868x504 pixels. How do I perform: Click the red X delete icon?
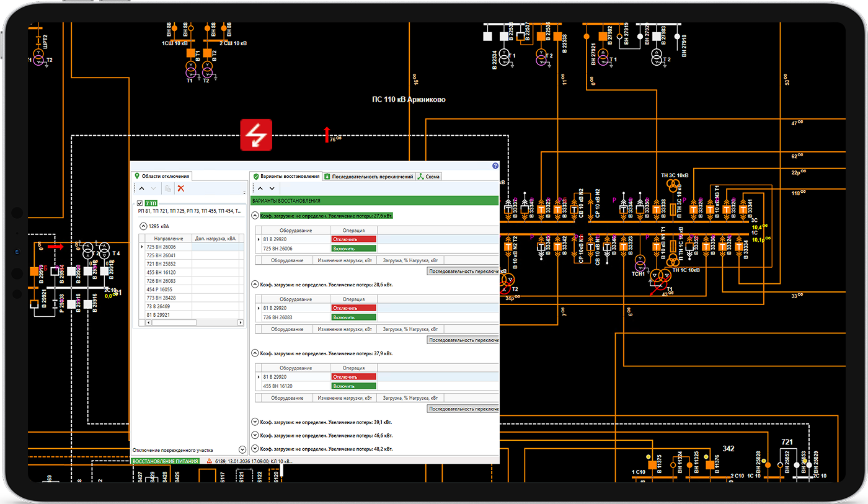[x=181, y=188]
